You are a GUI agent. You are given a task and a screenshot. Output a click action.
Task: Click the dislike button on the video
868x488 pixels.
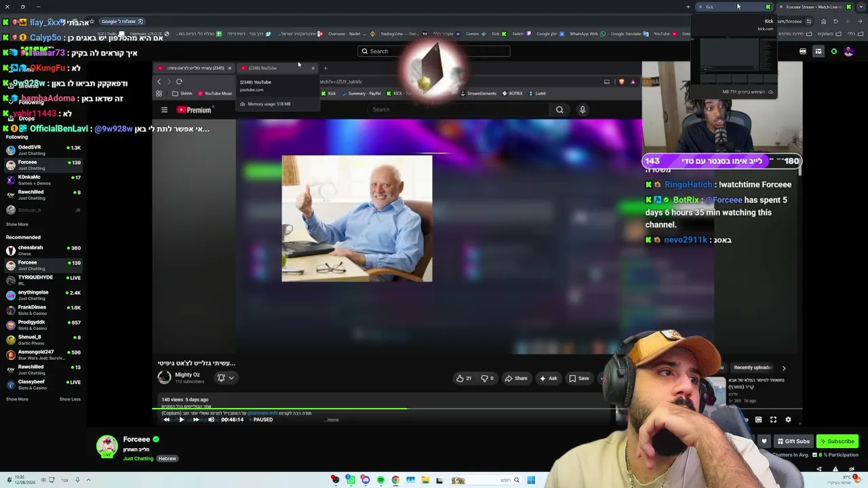point(488,378)
